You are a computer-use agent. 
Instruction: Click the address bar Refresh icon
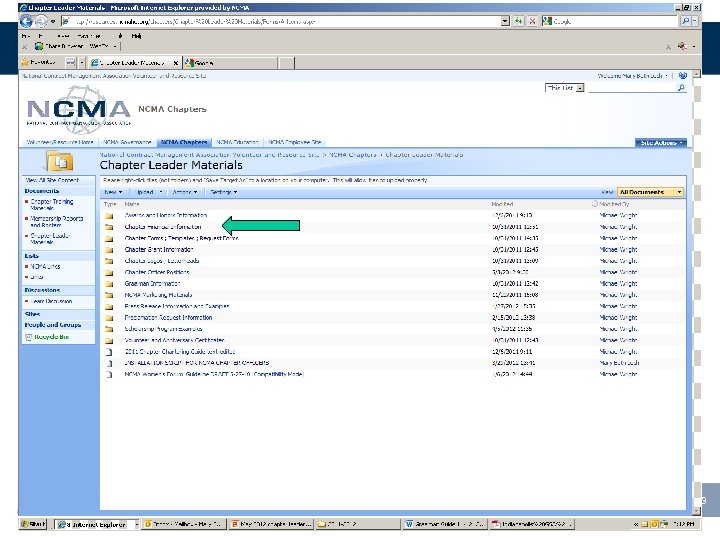click(518, 21)
